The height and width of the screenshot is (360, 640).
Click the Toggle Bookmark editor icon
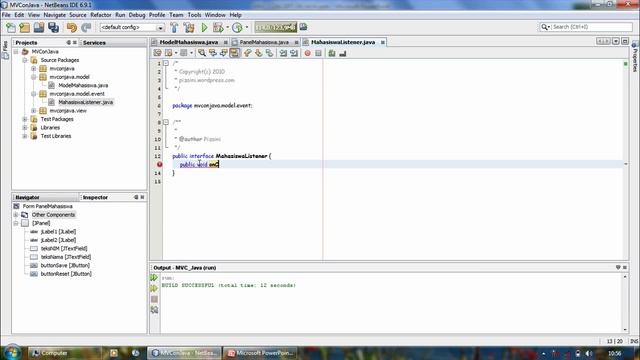[x=269, y=53]
